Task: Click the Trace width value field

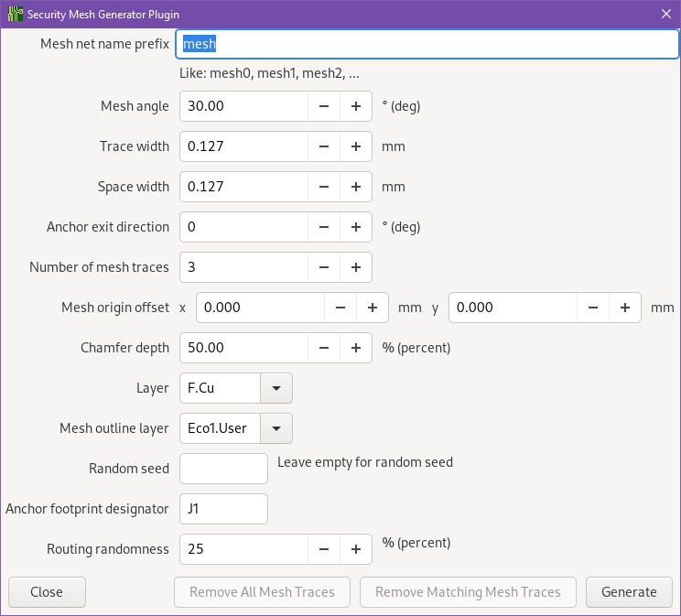Action: (x=243, y=146)
